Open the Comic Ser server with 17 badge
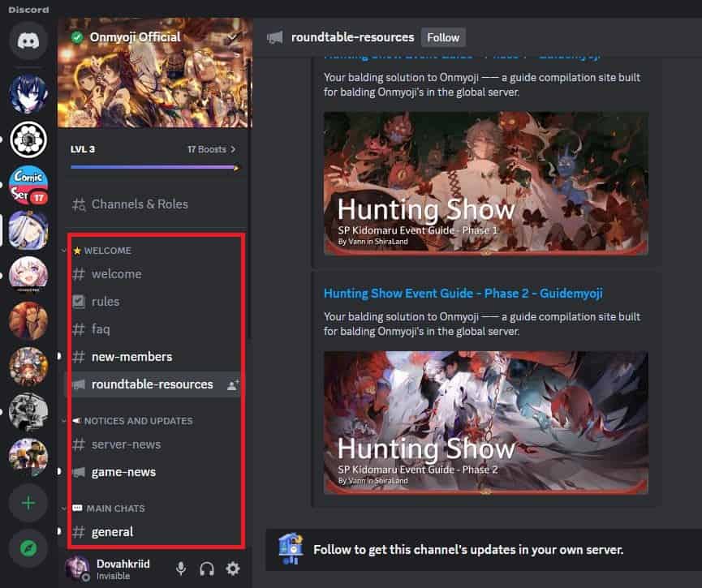This screenshot has height=588, width=702. [x=28, y=185]
